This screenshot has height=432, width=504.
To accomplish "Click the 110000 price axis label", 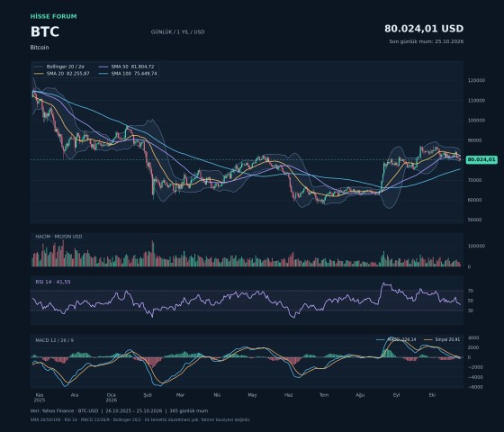I will pyautogui.click(x=477, y=100).
